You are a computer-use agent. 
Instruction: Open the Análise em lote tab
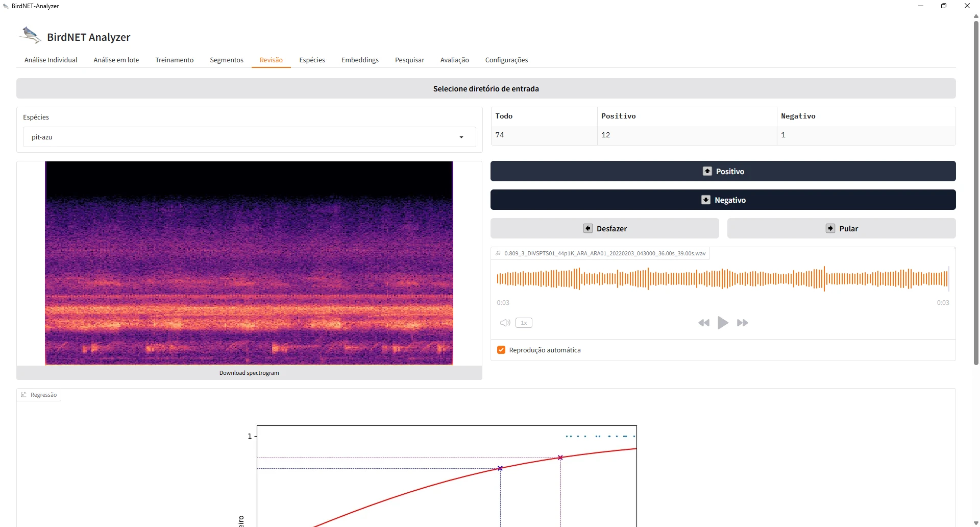coord(116,60)
